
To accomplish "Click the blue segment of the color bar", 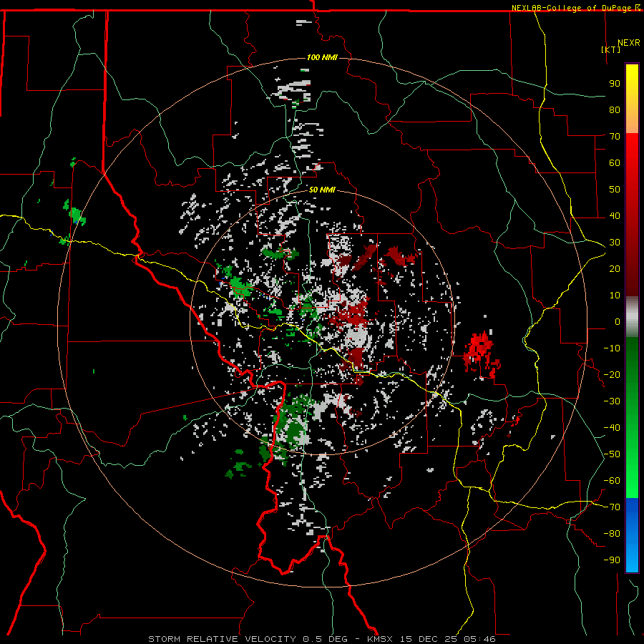I will click(632, 535).
